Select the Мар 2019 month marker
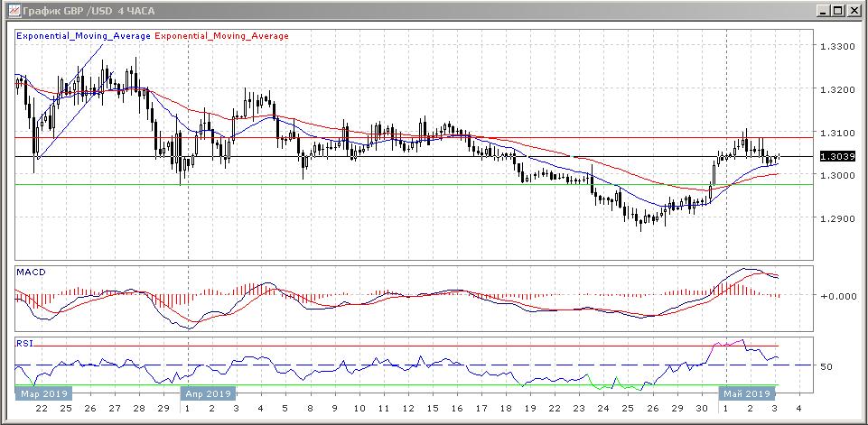868x425 pixels. tap(44, 394)
